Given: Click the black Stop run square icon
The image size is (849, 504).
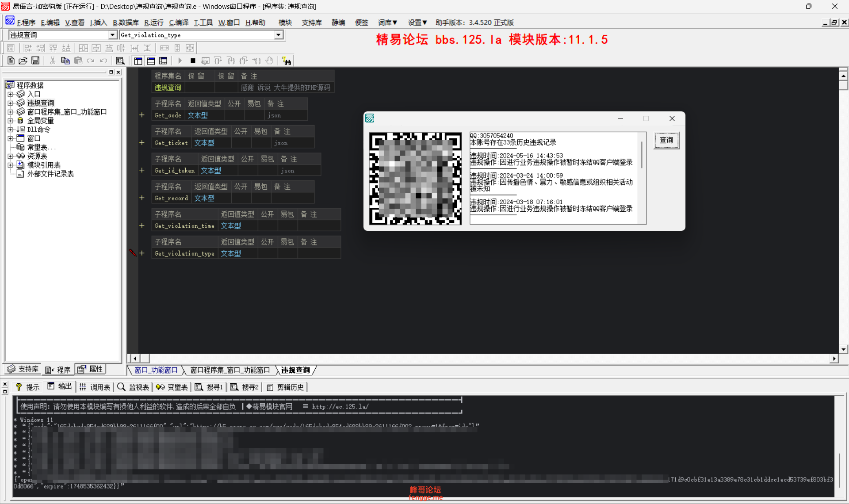Looking at the screenshot, I should coord(193,61).
